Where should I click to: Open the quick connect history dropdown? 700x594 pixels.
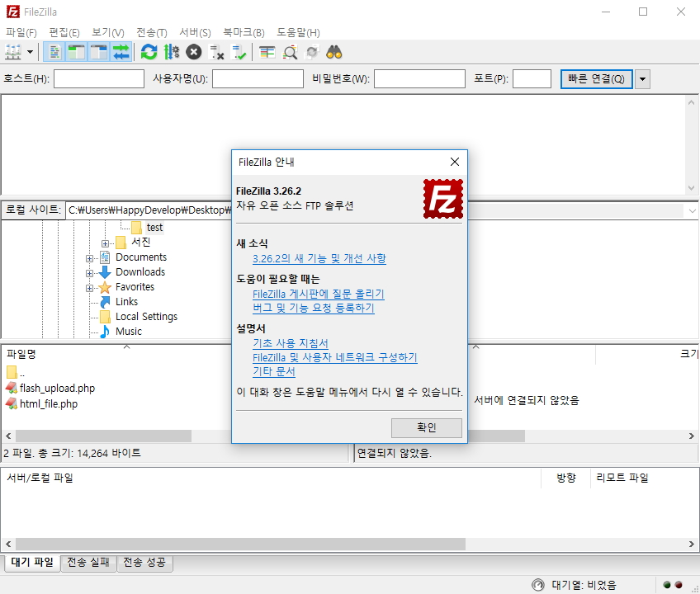coord(642,79)
